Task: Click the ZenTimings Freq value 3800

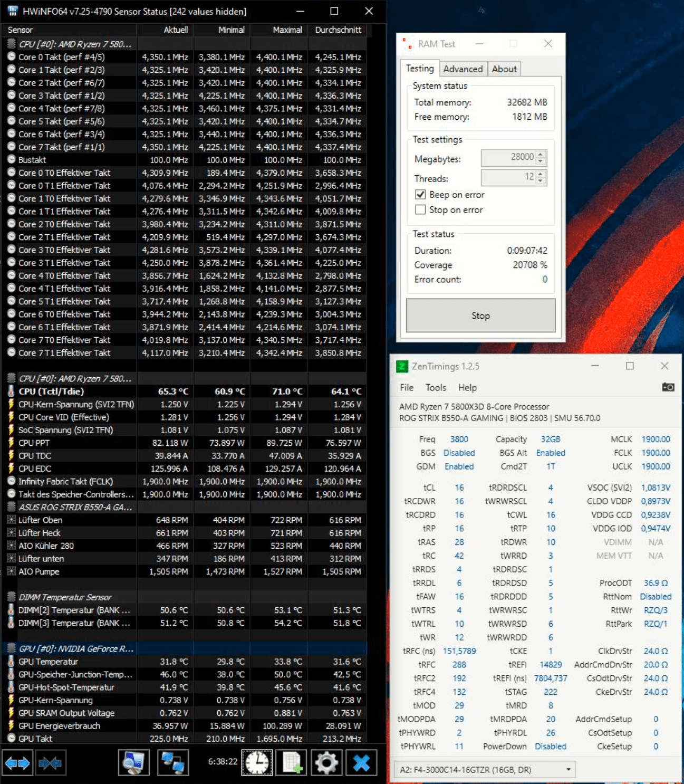Action: point(459,439)
